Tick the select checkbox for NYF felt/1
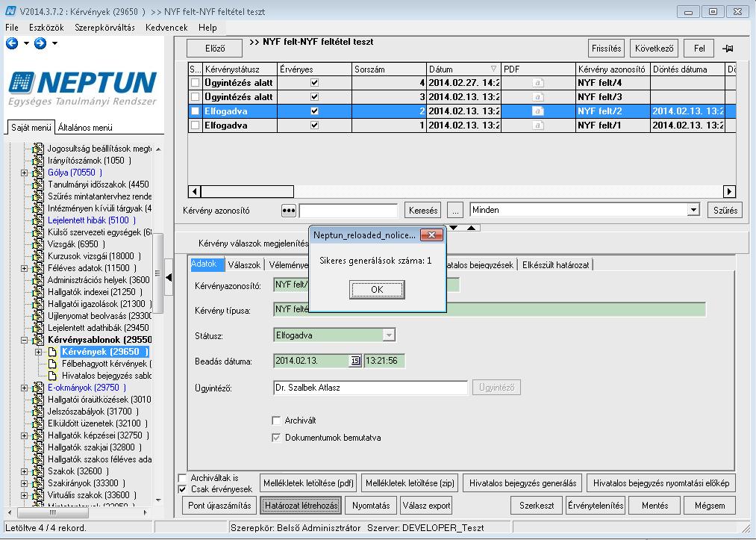 [195, 125]
